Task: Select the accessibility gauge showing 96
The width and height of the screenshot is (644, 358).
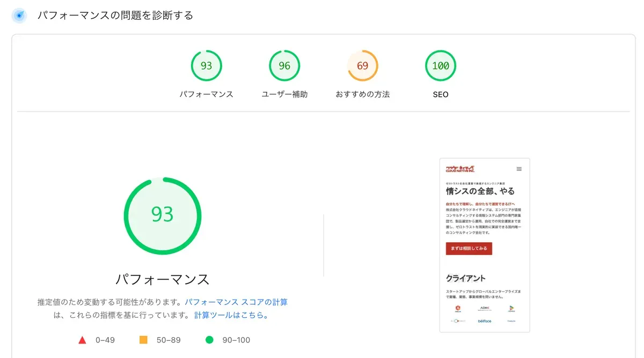Action: tap(284, 66)
